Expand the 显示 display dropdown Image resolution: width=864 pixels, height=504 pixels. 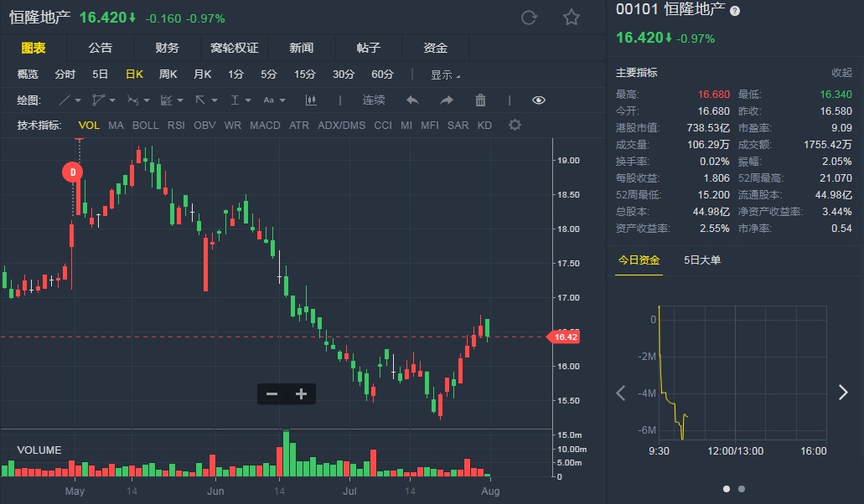pyautogui.click(x=445, y=75)
